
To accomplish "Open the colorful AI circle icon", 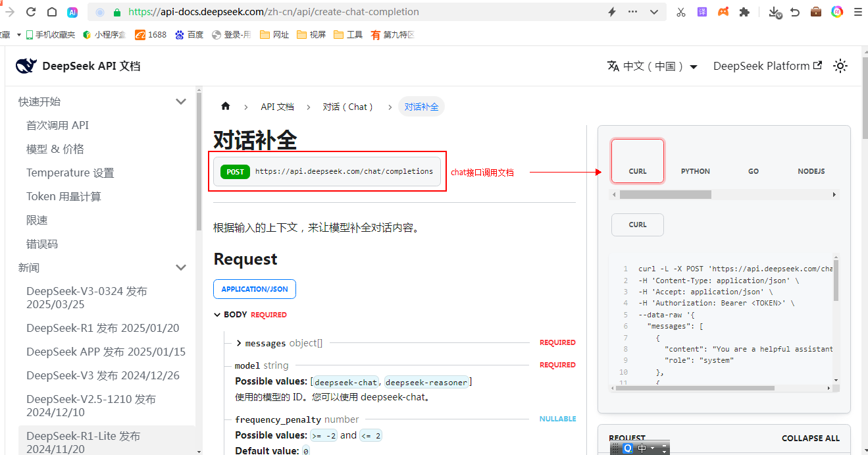I will [837, 12].
